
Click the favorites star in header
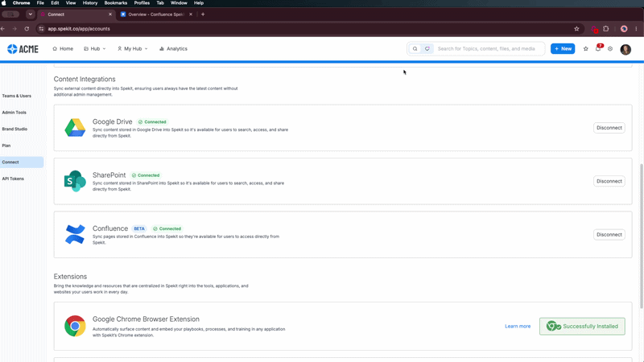point(586,49)
